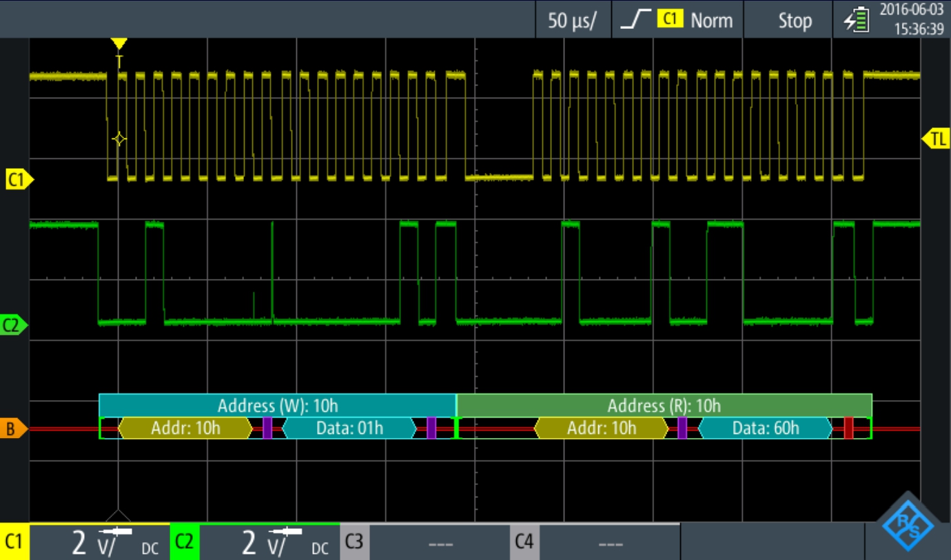The image size is (951, 560).
Task: Open the 50 µs/ timebase setting
Action: click(x=574, y=20)
